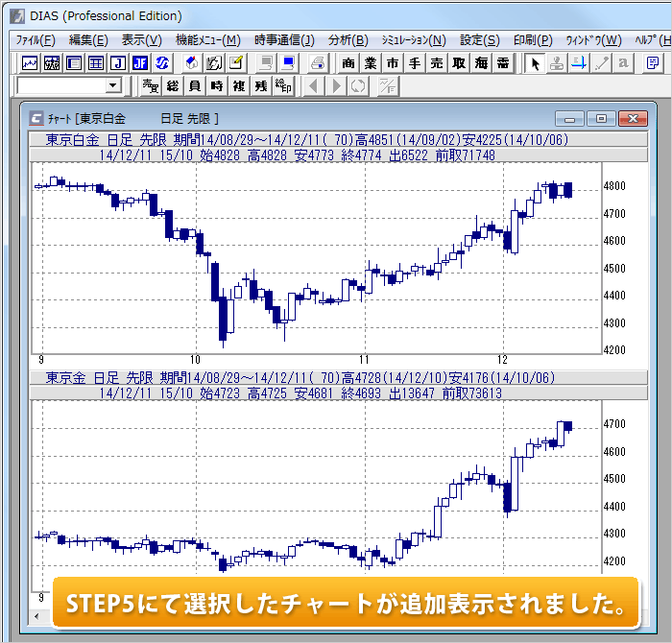Click the blue horizontal line drawing tool
This screenshot has height=643, width=672.
point(579,63)
